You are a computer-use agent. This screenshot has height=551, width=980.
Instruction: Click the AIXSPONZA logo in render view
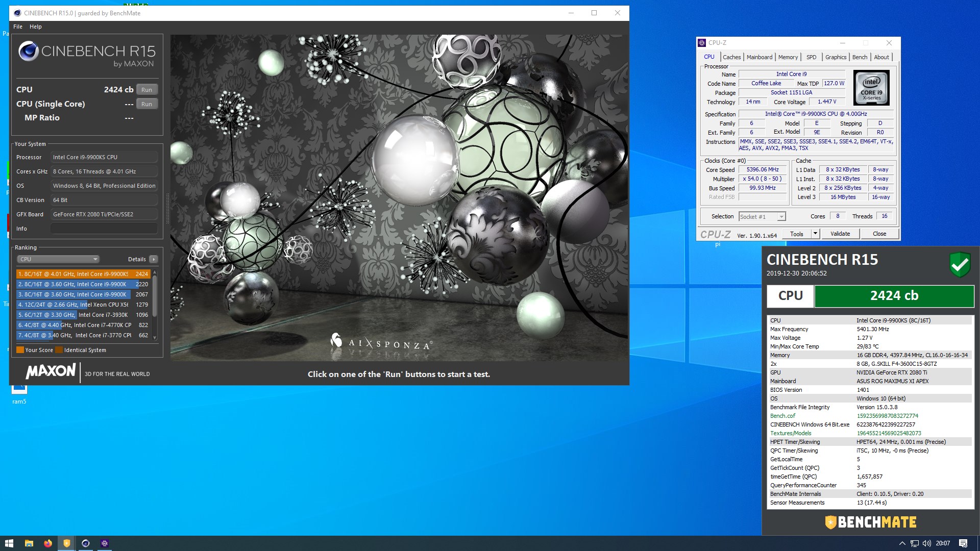[x=382, y=342]
